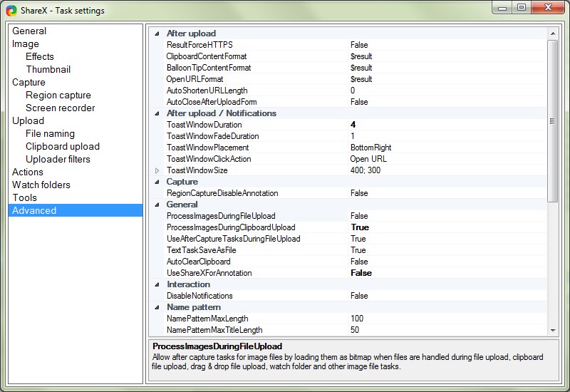
Task: Select Clipboard upload in the sidebar
Action: [63, 147]
